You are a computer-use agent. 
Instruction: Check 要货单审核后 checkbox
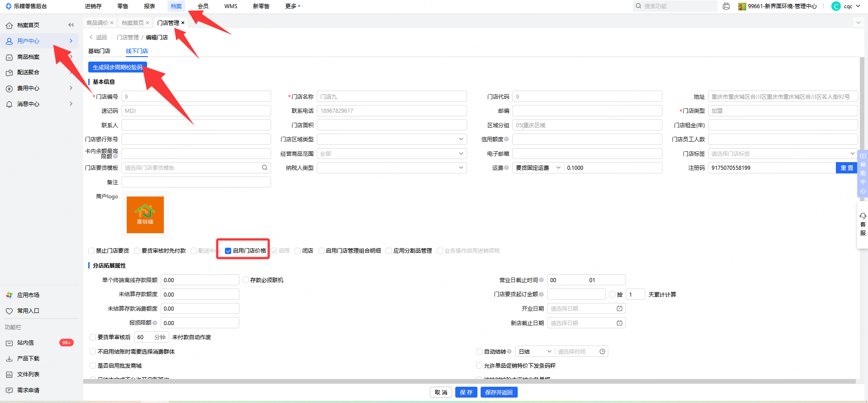tap(93, 337)
